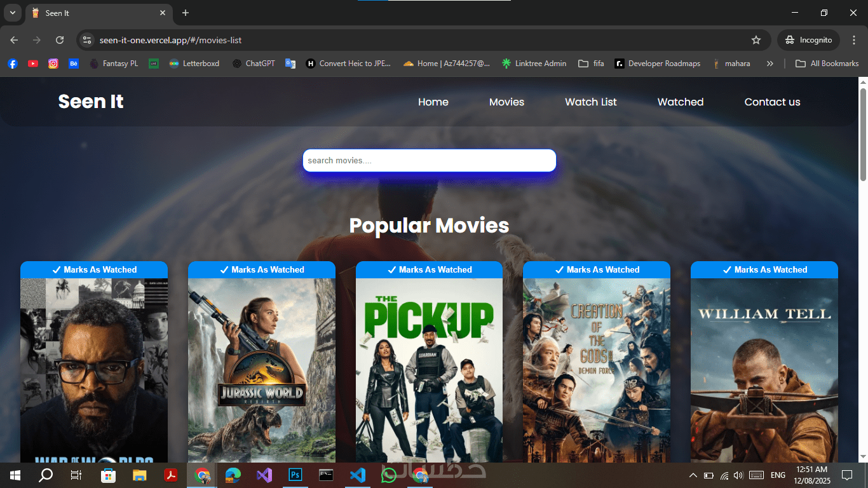Open the Chrome three-dot menu
Screen dimensions: 868x488
click(x=854, y=40)
